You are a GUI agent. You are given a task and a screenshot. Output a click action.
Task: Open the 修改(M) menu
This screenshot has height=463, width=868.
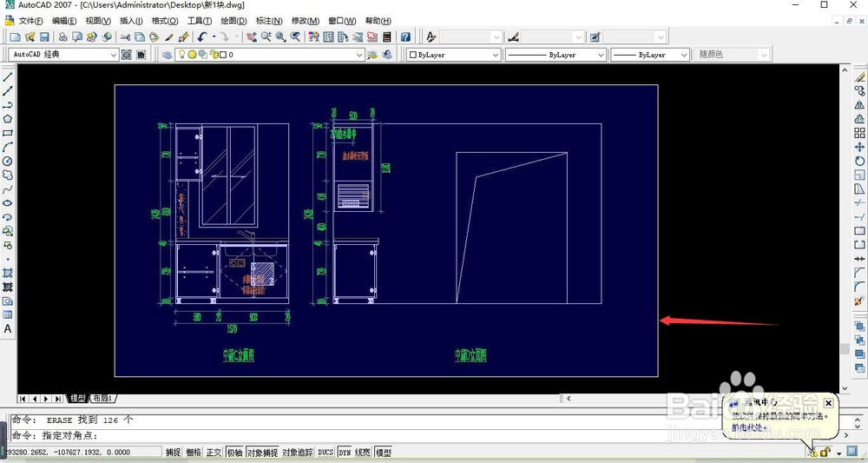click(306, 21)
